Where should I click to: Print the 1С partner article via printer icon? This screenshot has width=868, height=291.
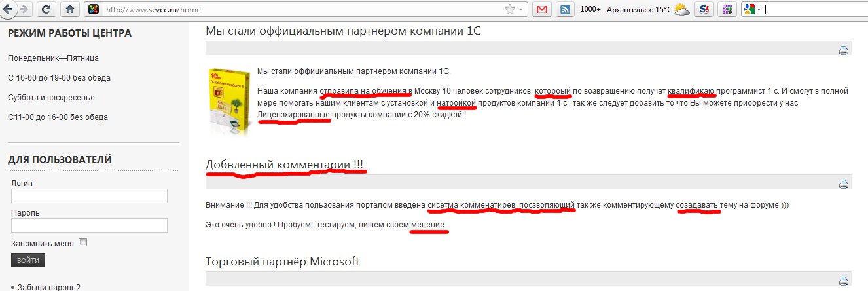click(844, 50)
